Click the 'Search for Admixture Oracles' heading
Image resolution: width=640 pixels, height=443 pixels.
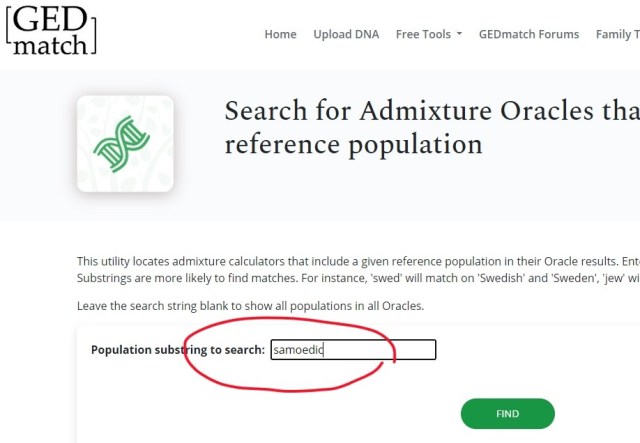(x=430, y=110)
